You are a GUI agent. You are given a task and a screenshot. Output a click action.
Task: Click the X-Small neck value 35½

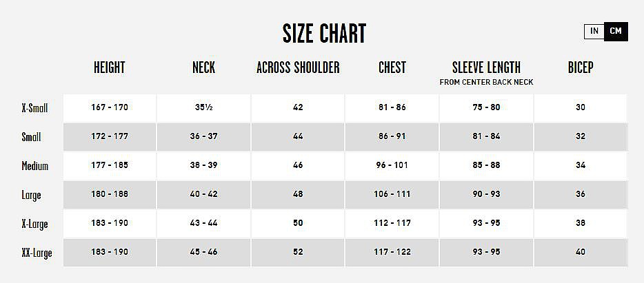(x=203, y=107)
